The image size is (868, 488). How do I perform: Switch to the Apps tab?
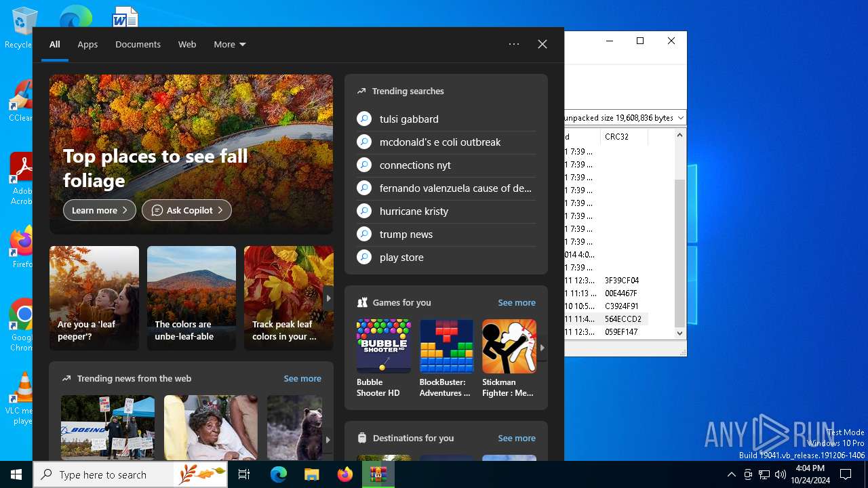click(87, 44)
